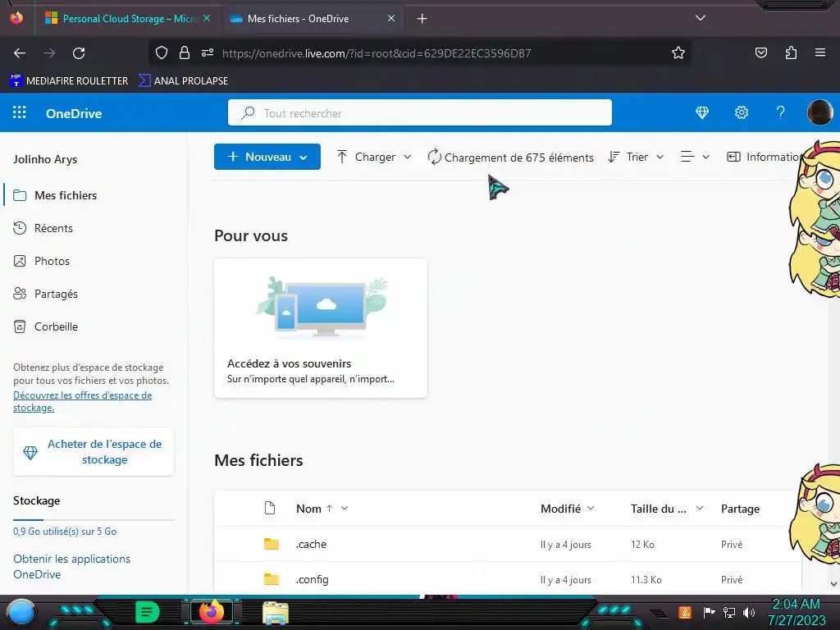
Task: Open the green notes app on taskbar
Action: pyautogui.click(x=148, y=612)
